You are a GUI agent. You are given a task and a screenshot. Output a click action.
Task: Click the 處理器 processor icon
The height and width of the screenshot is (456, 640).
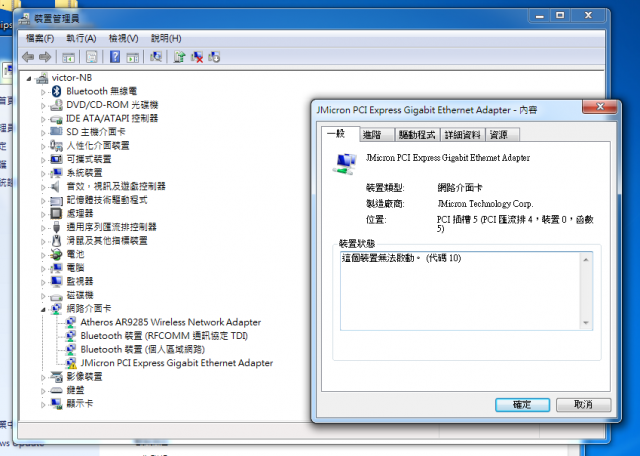point(56,214)
